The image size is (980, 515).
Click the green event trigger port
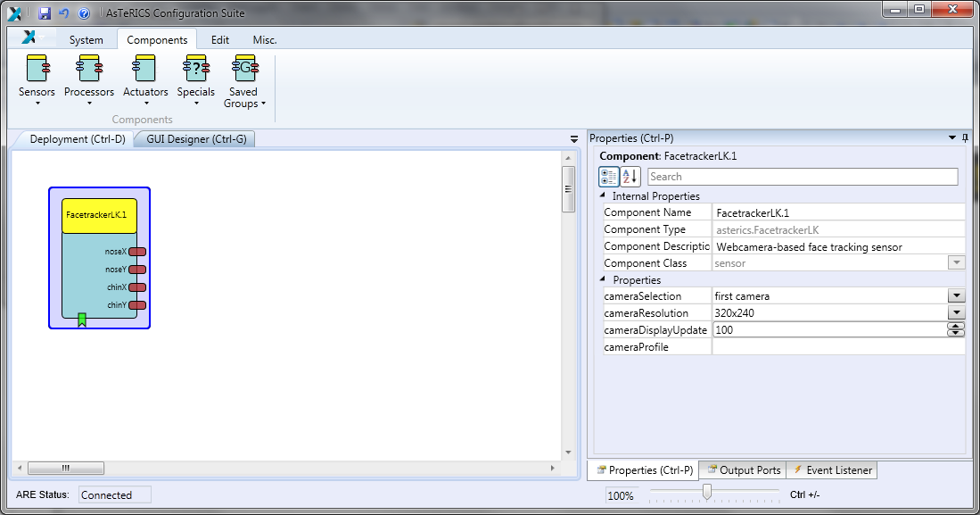coord(82,320)
